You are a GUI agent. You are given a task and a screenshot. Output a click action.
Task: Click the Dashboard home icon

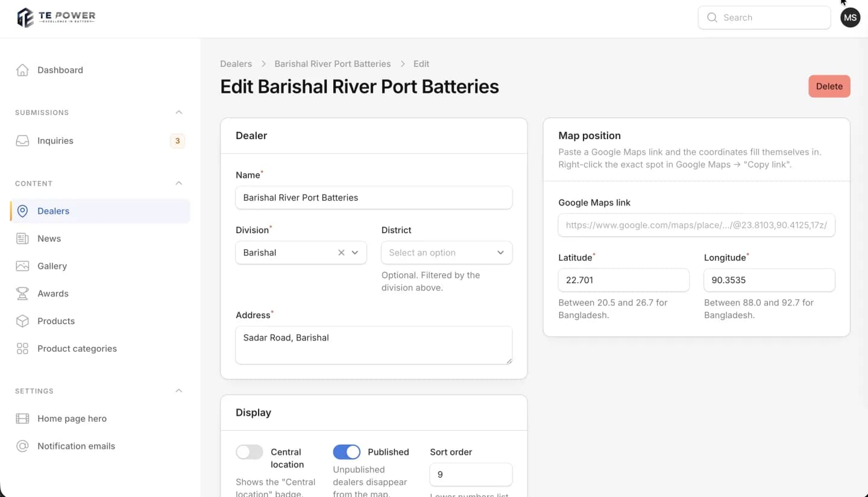click(22, 70)
